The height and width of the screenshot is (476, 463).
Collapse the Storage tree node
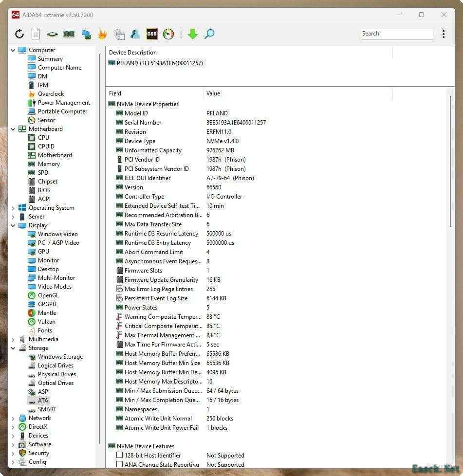pos(13,348)
